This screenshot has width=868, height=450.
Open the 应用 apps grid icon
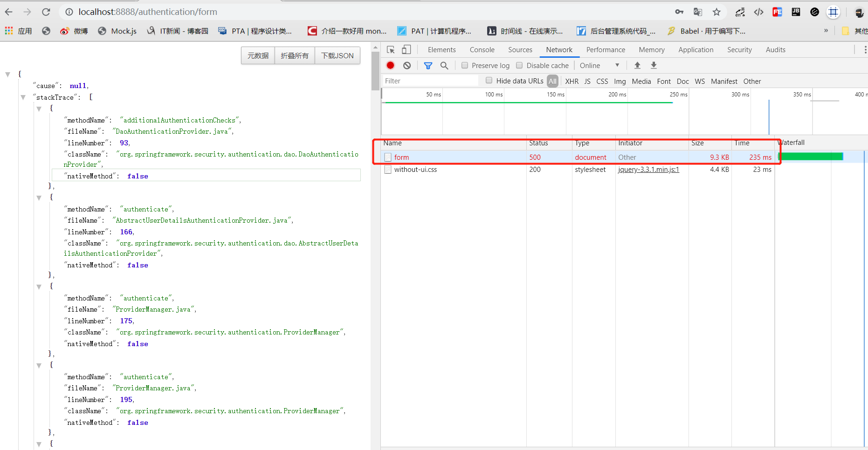click(9, 31)
